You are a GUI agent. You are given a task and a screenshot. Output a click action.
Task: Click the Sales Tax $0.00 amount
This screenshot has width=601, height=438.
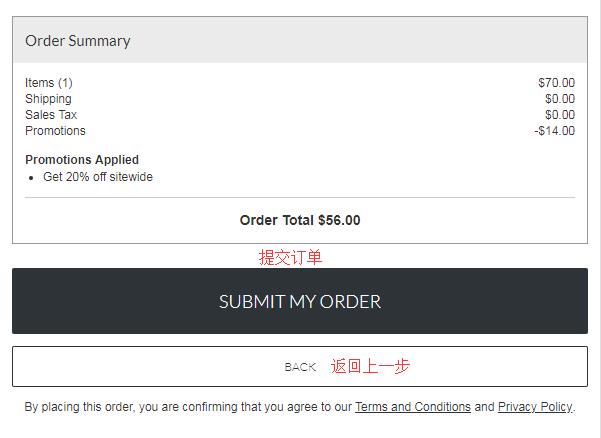(x=560, y=115)
